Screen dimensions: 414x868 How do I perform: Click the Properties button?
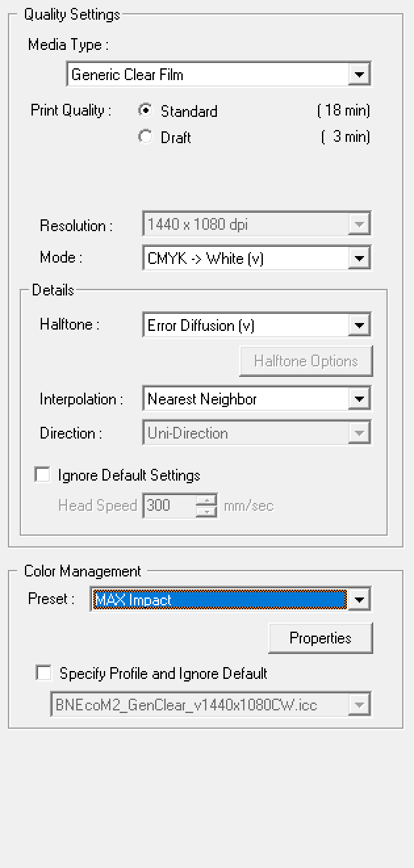click(x=320, y=638)
